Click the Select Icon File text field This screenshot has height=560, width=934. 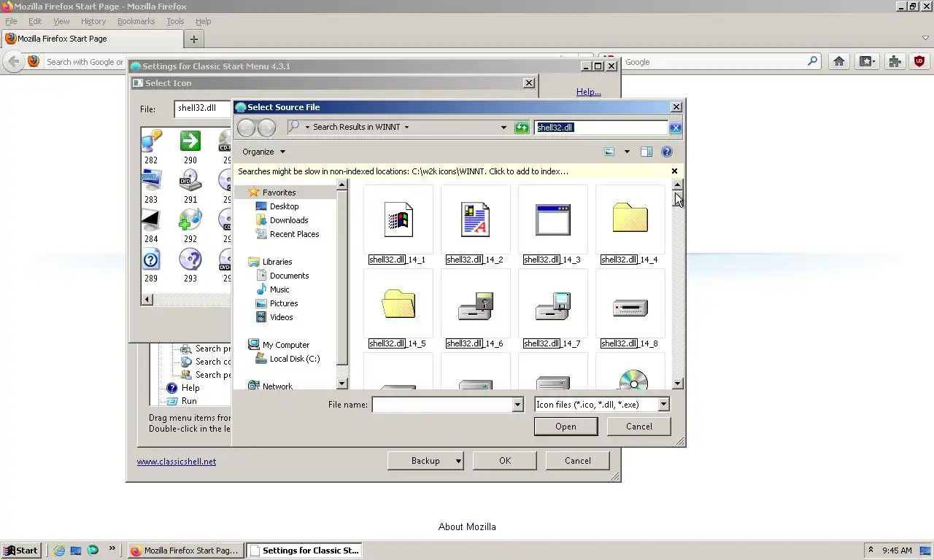coord(204,108)
